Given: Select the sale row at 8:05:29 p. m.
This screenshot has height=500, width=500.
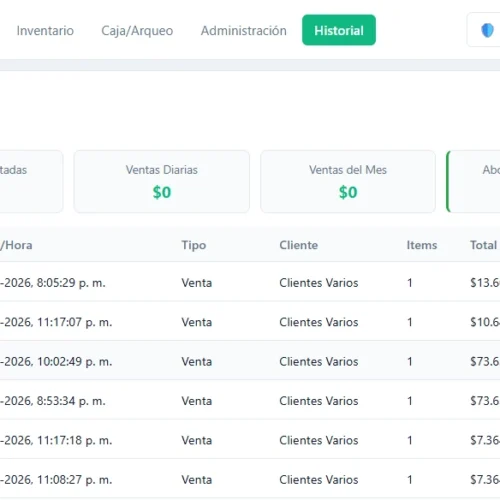Looking at the screenshot, I should click(x=250, y=282).
